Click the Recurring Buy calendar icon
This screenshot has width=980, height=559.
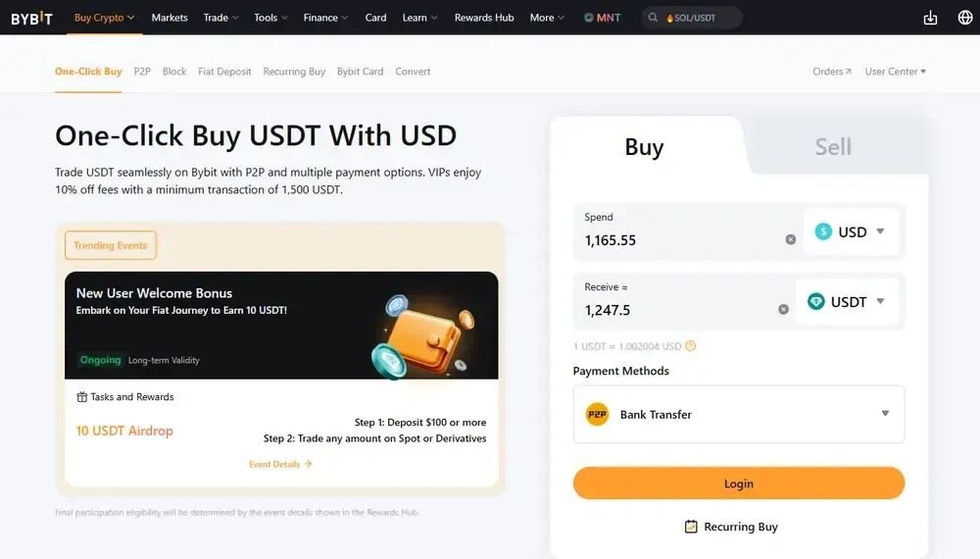click(691, 527)
